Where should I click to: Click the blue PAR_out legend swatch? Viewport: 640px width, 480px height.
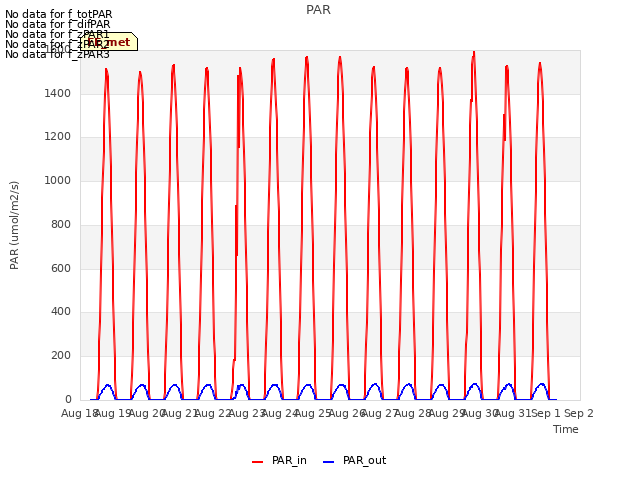tap(329, 462)
